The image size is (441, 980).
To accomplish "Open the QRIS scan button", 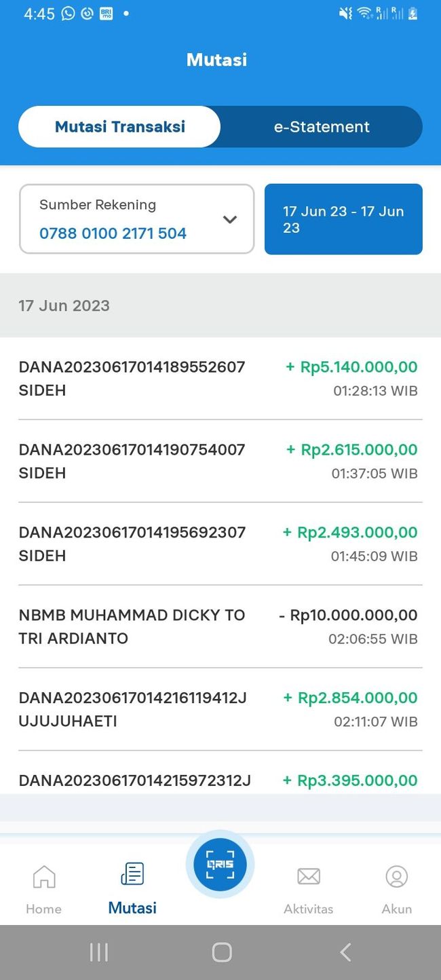I will 220,865.
